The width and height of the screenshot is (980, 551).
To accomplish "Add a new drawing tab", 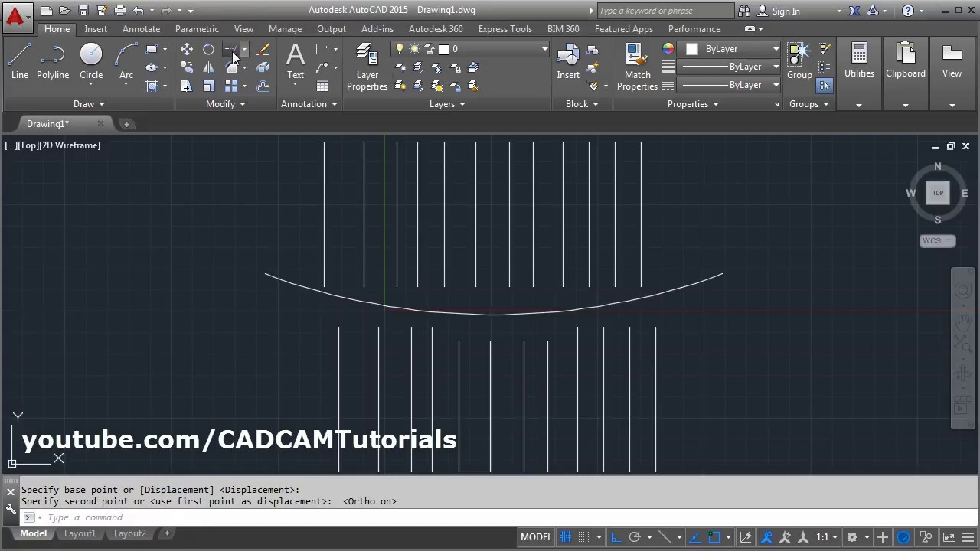I will [x=126, y=124].
